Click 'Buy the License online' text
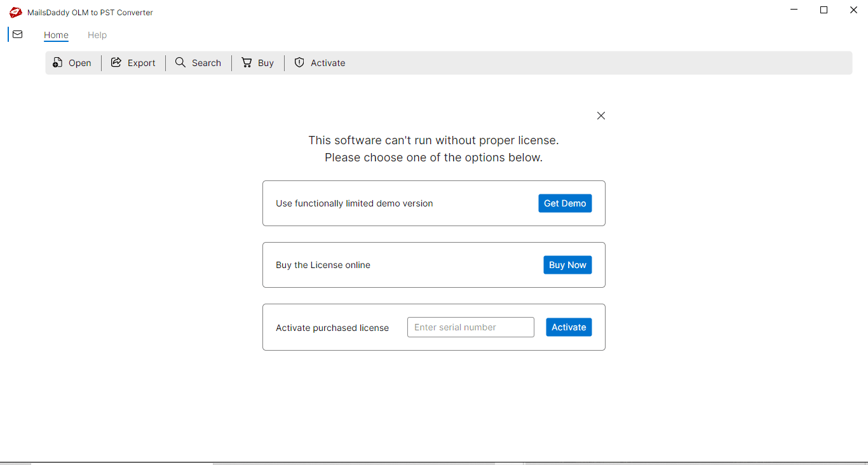Viewport: 868px width, 465px height. (x=323, y=265)
